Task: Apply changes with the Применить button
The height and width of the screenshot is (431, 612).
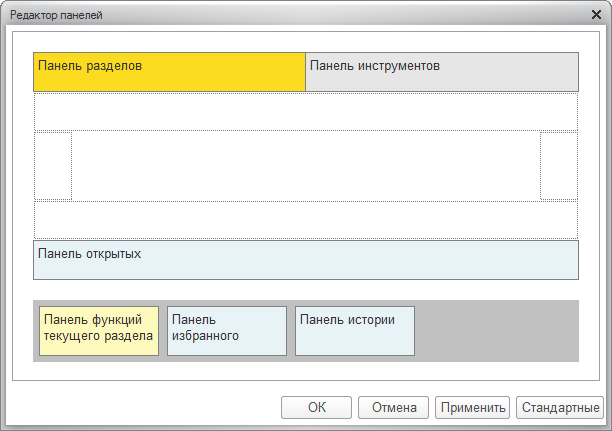Action: pos(472,407)
